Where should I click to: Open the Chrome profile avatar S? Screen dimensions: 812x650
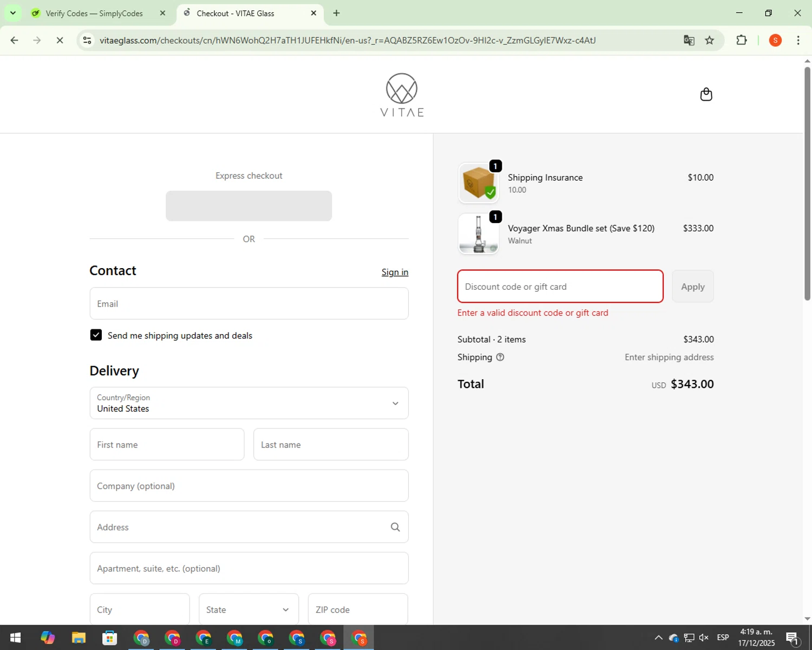point(775,40)
